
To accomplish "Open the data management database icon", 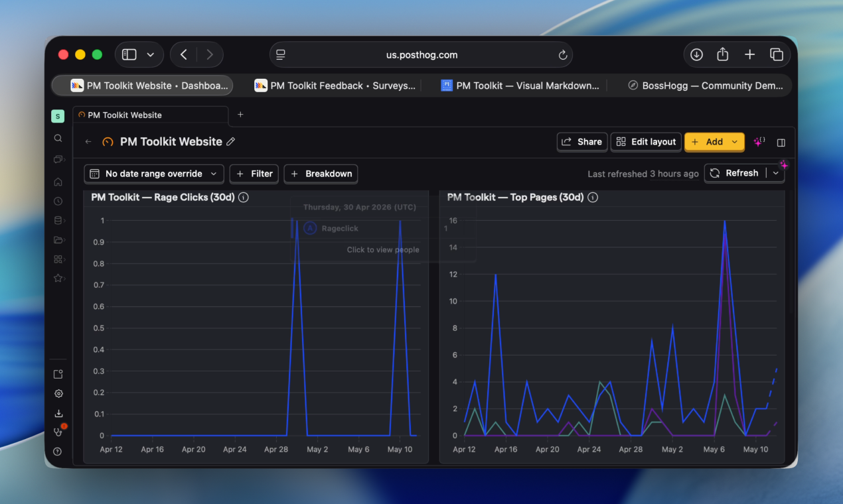I will (58, 221).
